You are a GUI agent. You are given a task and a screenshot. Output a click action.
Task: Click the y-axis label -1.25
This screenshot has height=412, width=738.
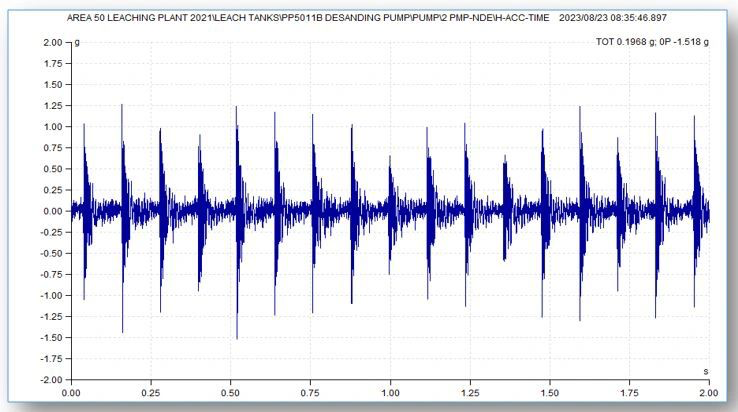[x=51, y=316]
